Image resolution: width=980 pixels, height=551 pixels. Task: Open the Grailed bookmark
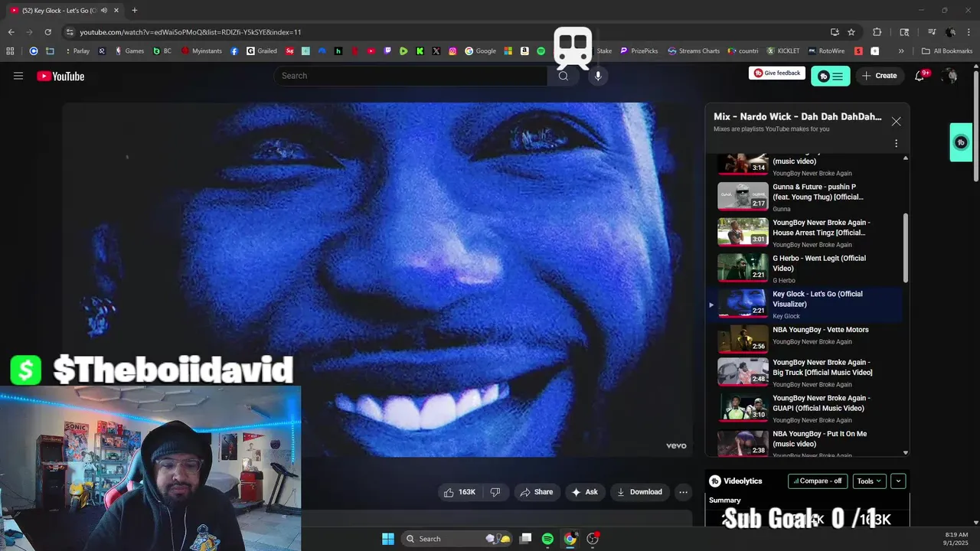pos(262,51)
